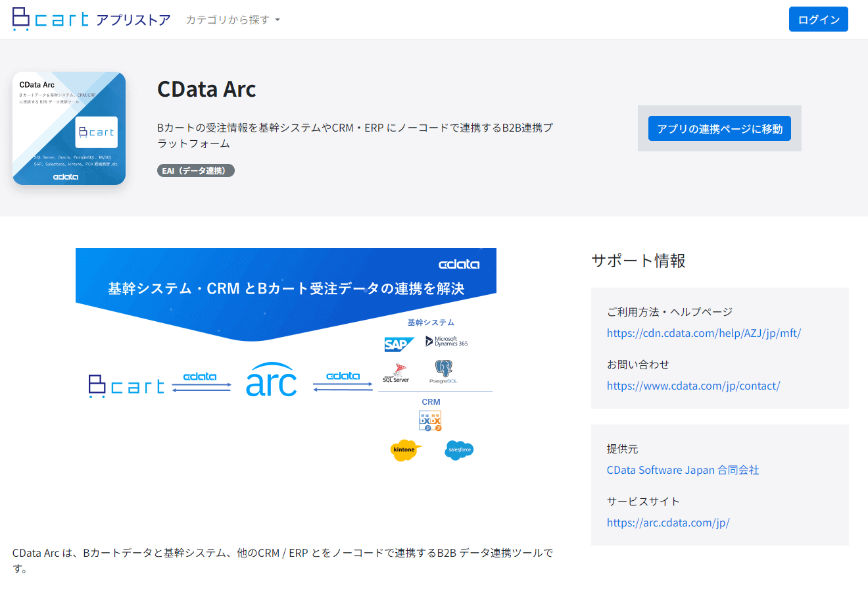Click the Bcart logo in the diagram

tap(126, 386)
